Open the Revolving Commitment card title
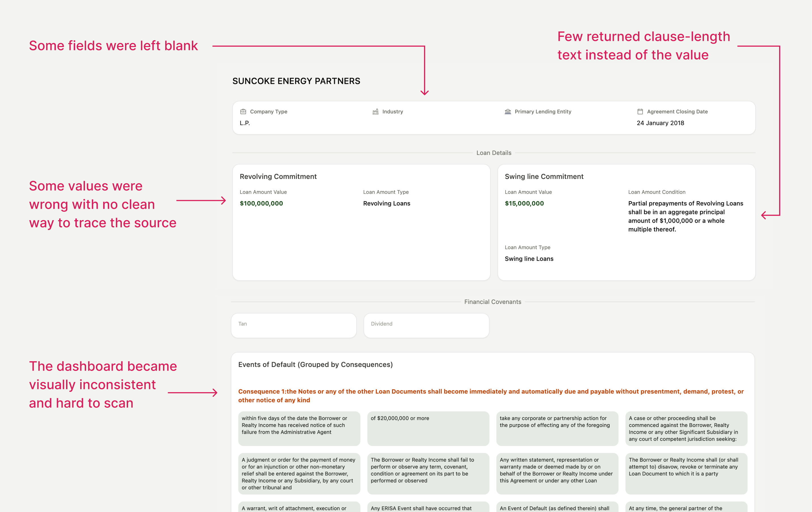Image resolution: width=812 pixels, height=512 pixels. coord(278,176)
